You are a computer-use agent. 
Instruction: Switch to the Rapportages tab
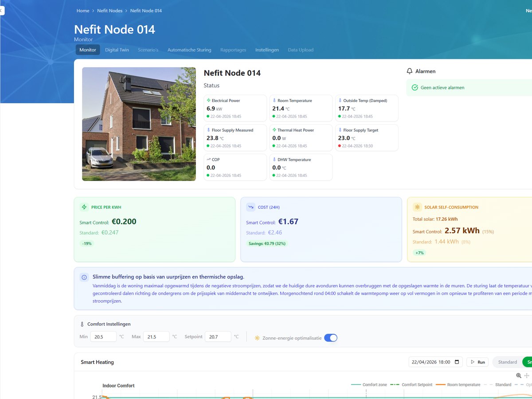pyautogui.click(x=233, y=50)
